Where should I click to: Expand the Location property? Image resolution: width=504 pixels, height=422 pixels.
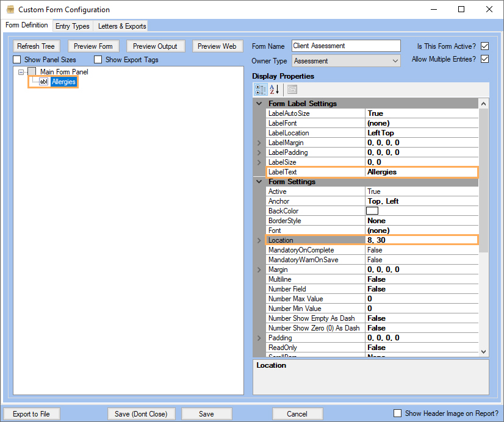click(x=259, y=240)
